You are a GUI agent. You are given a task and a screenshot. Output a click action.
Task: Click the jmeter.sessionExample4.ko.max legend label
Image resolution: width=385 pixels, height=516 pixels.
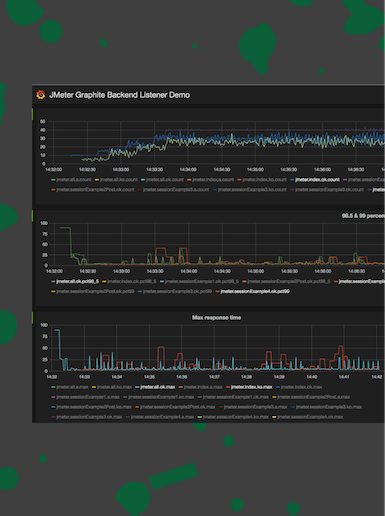(236, 417)
